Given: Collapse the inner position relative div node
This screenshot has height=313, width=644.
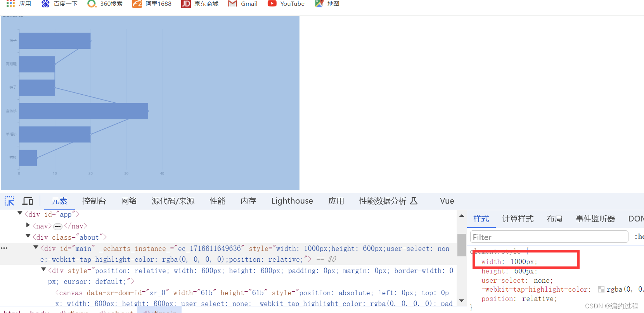Looking at the screenshot, I should 43,269.
